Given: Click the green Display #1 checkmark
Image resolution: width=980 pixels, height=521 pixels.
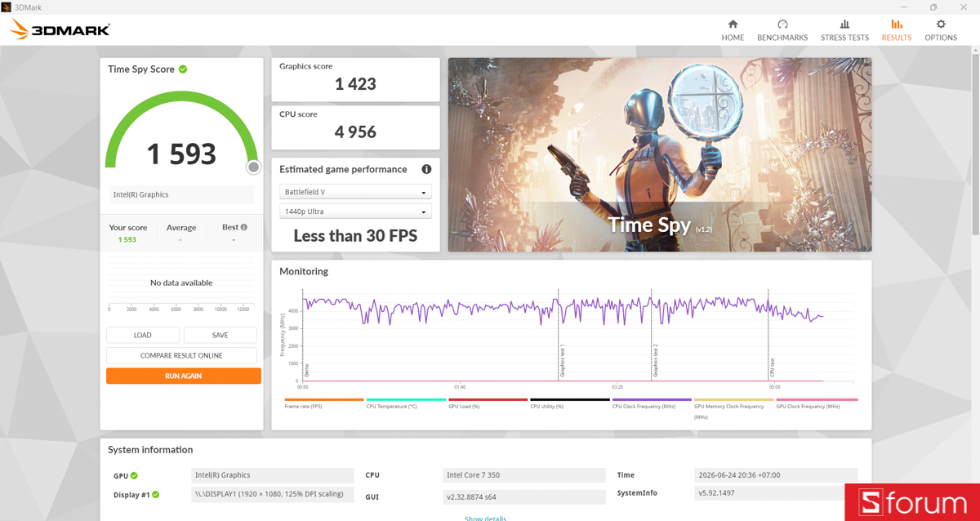Looking at the screenshot, I should pos(155,495).
